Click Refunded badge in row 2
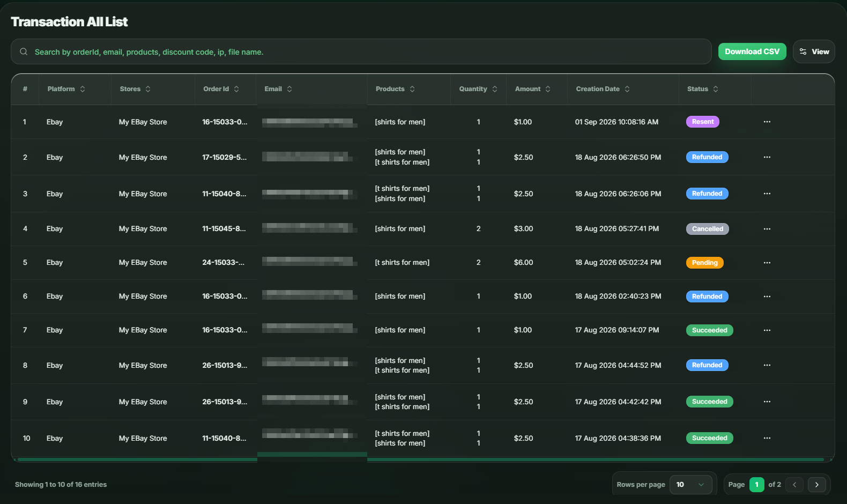Image resolution: width=847 pixels, height=504 pixels. (707, 157)
